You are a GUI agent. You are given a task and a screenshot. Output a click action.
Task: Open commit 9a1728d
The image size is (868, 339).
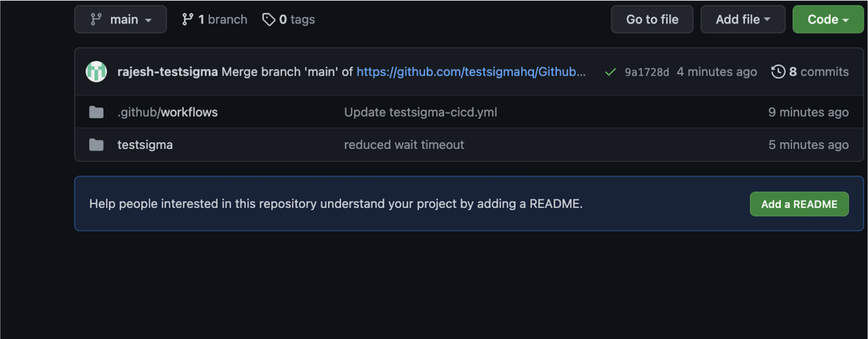click(647, 72)
